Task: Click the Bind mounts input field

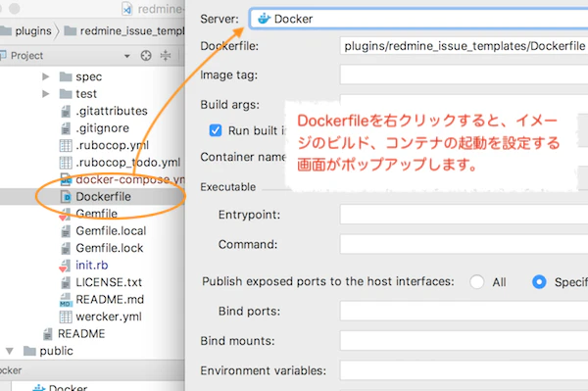Action: coord(464,341)
